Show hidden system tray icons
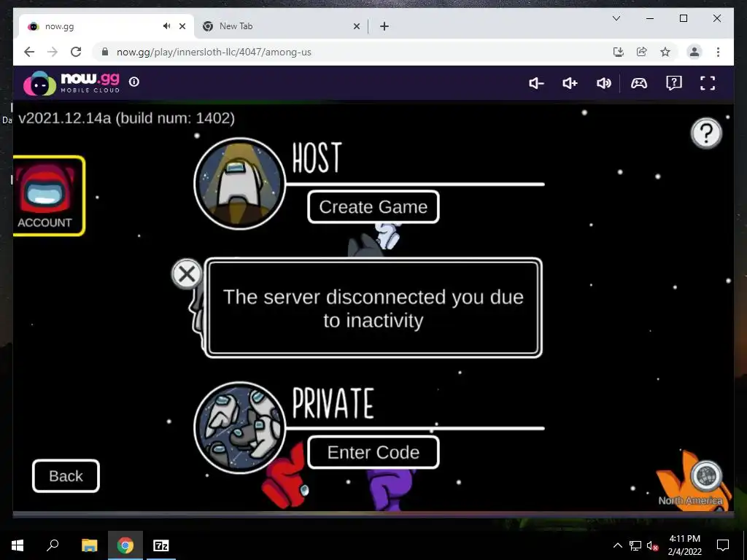The image size is (747, 560). point(617,545)
